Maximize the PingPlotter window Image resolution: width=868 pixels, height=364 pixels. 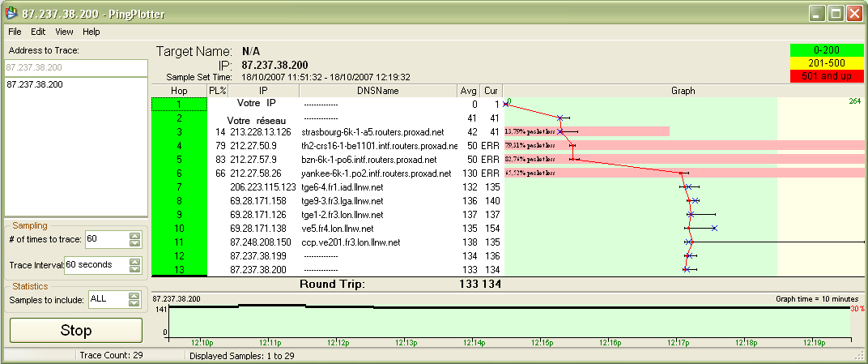coord(836,13)
